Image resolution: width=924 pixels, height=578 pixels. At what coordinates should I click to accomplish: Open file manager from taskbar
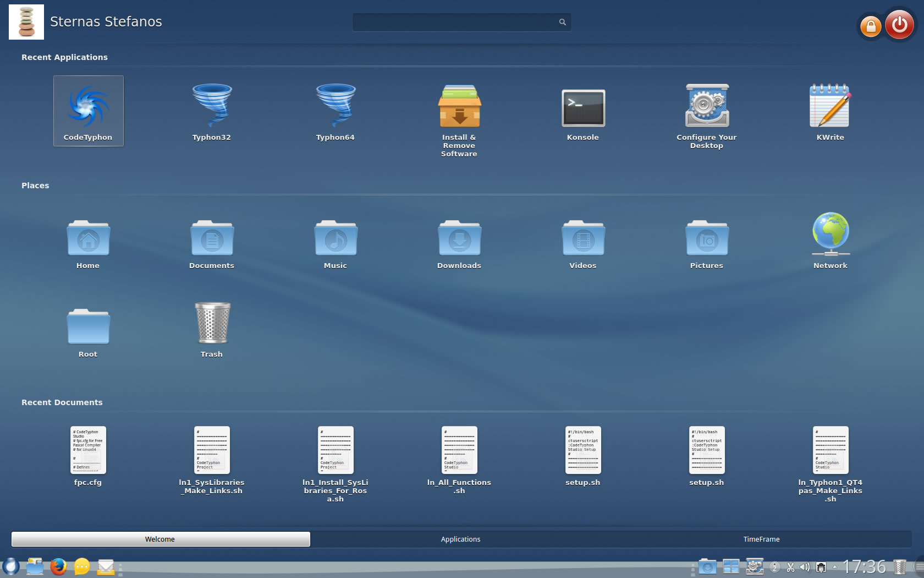point(35,566)
